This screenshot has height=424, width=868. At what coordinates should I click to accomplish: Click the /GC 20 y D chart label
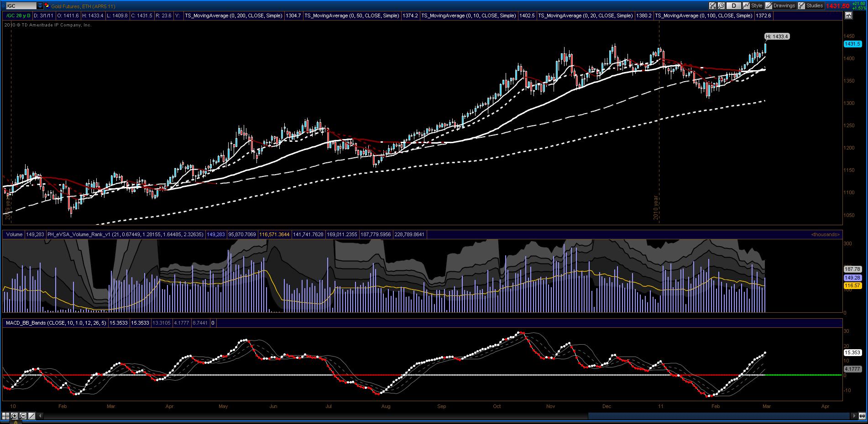tap(18, 16)
